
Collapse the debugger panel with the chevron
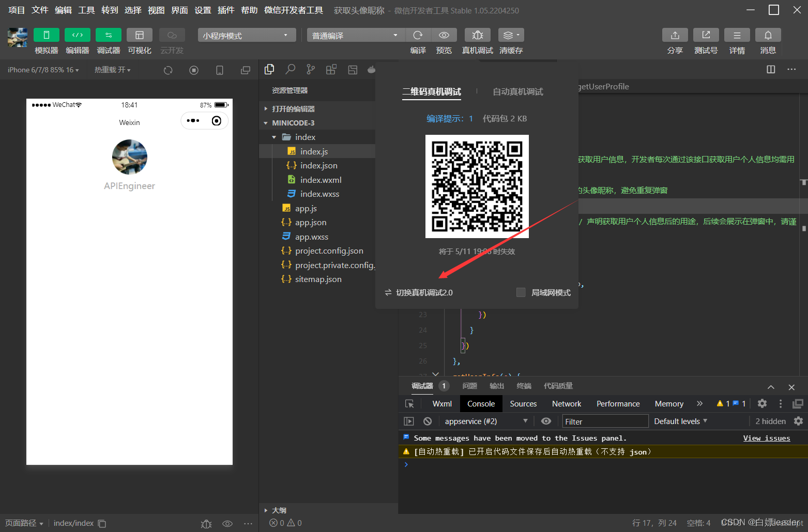click(771, 387)
